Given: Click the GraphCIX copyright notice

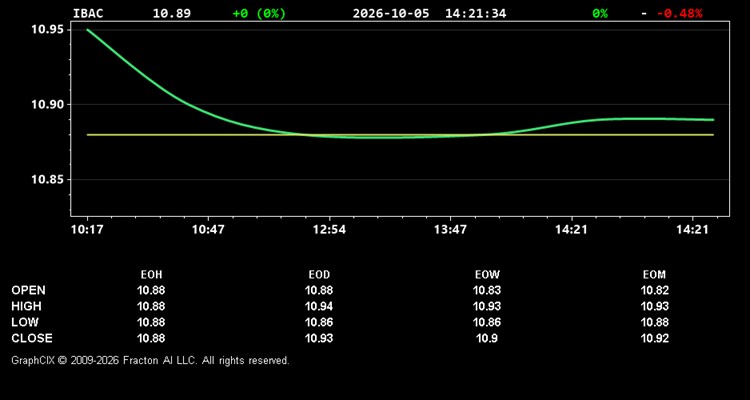Looking at the screenshot, I should point(150,360).
